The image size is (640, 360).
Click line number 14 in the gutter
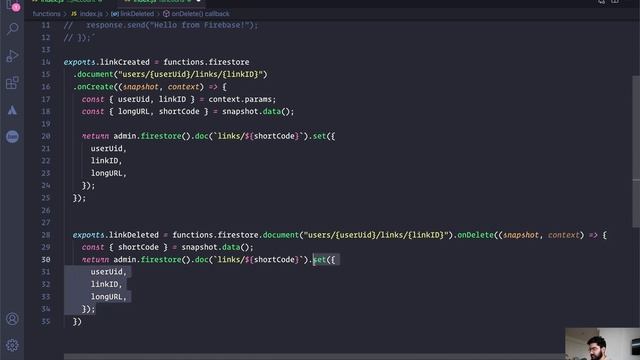[46, 62]
